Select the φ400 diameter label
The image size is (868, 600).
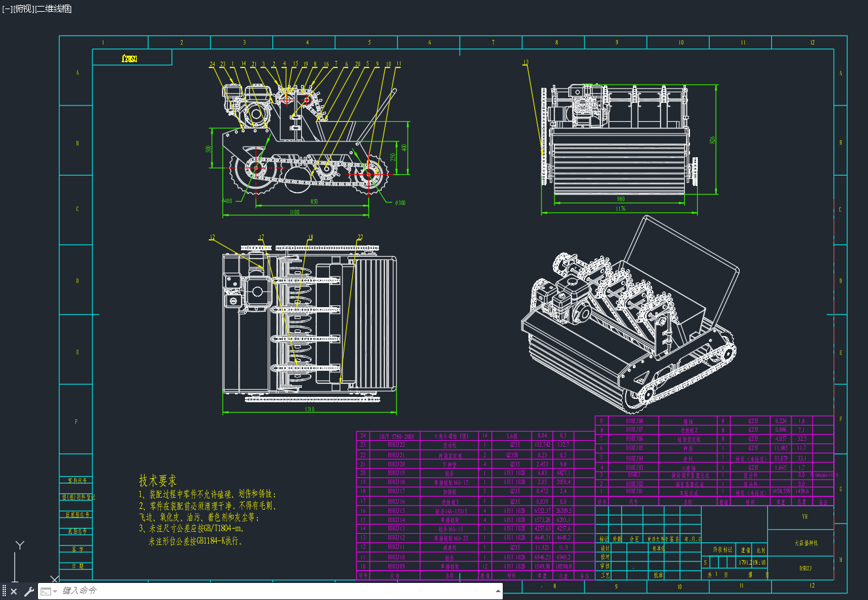click(227, 200)
